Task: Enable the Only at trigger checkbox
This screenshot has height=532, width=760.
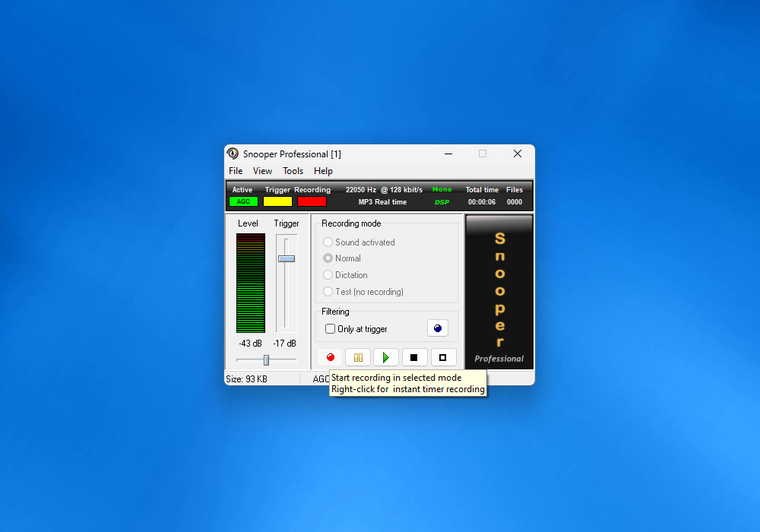Action: coord(356,329)
